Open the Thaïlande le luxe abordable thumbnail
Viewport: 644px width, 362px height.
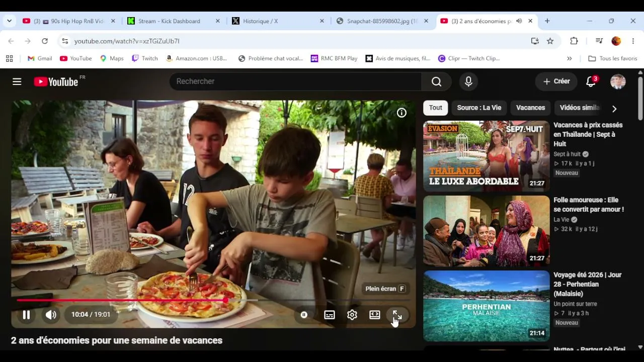(487, 156)
